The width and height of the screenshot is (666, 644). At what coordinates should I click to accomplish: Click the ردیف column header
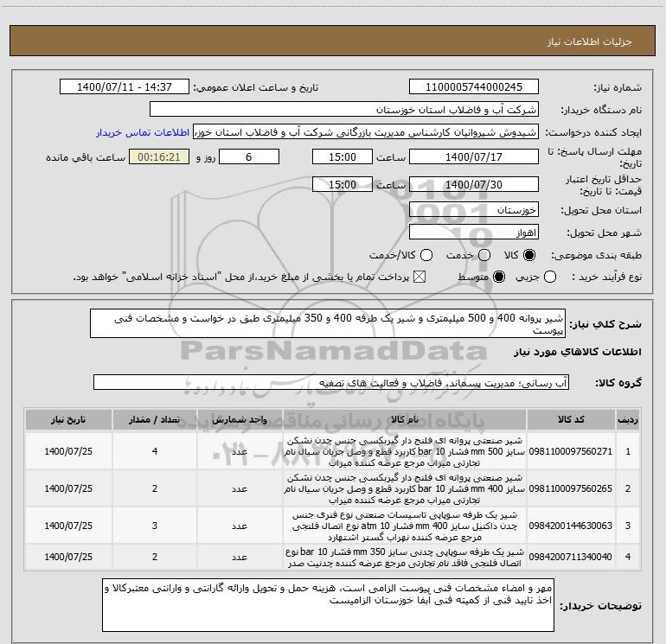pos(628,419)
